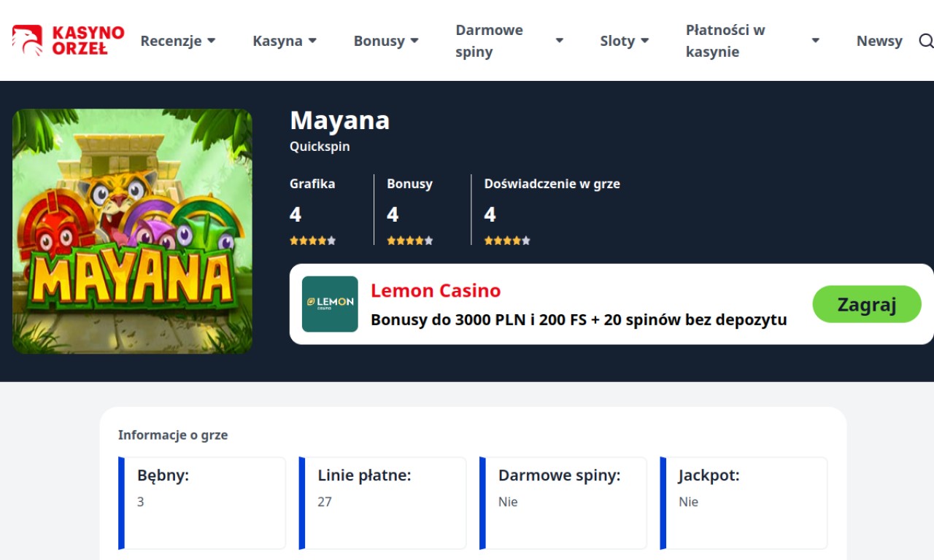Click the Informacje o grze heading

(x=173, y=435)
